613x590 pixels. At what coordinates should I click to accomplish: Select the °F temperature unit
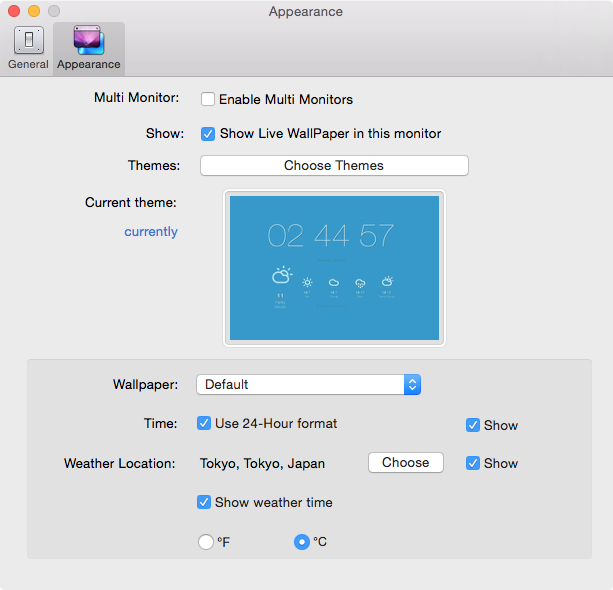point(206,542)
